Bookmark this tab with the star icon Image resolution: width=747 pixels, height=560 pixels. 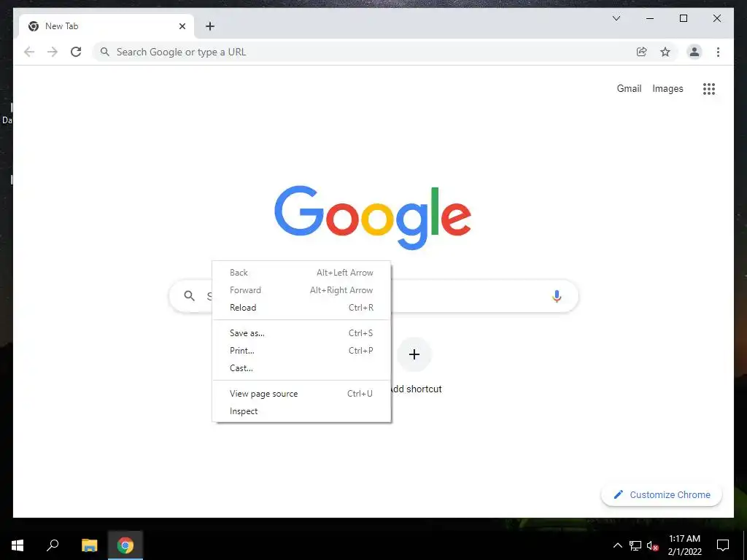click(665, 52)
